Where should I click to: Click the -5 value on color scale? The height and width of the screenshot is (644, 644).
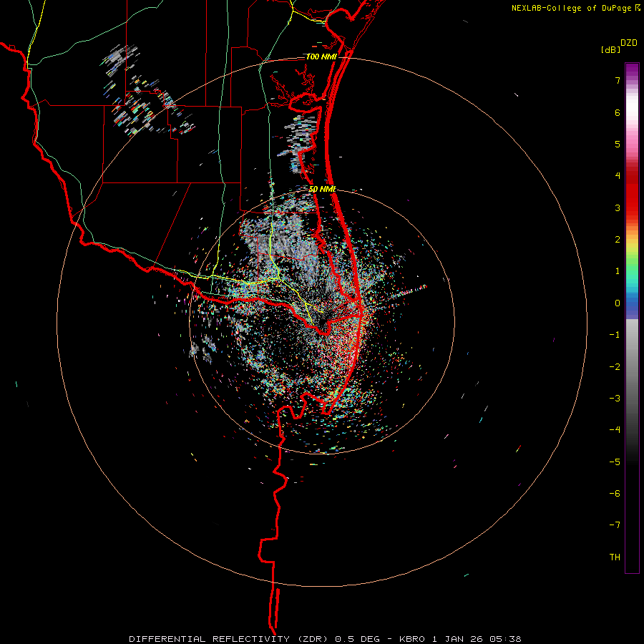pyautogui.click(x=615, y=462)
